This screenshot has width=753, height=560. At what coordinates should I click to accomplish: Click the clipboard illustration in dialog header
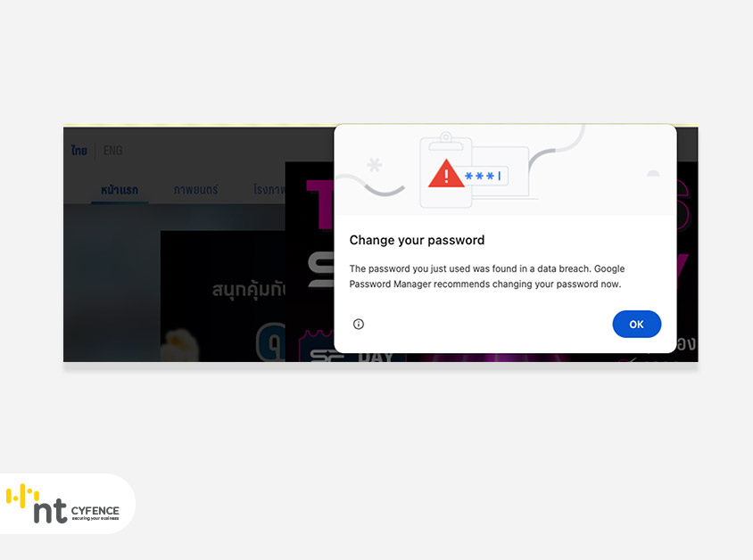coord(446,170)
